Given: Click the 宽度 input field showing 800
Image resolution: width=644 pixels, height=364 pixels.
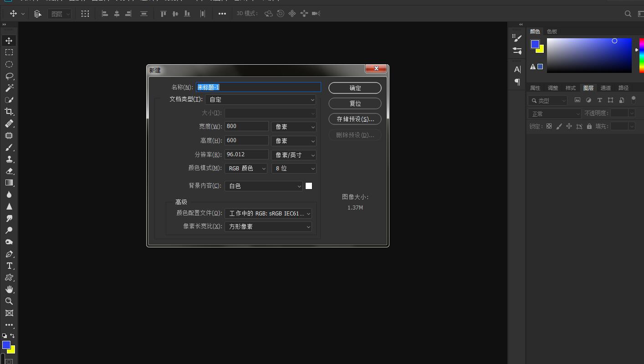Looking at the screenshot, I should pos(246,126).
